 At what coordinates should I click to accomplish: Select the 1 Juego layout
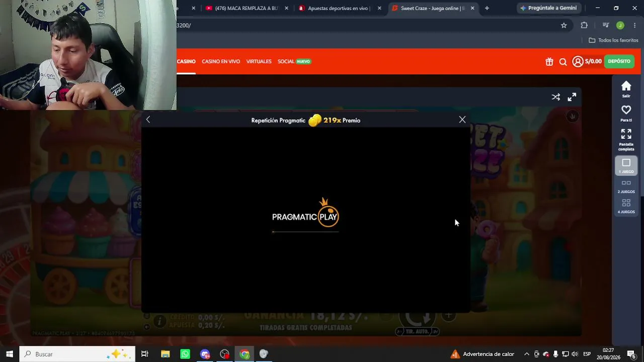pos(626,166)
